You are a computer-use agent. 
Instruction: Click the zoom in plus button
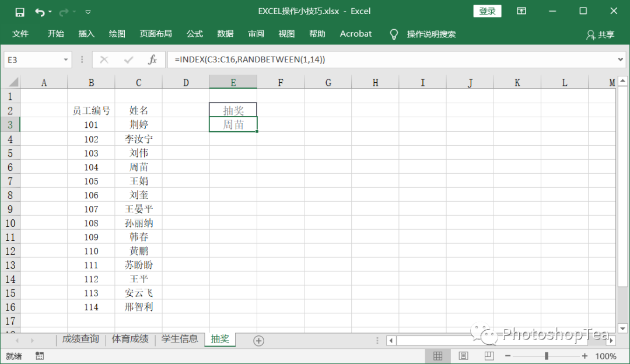tap(584, 356)
